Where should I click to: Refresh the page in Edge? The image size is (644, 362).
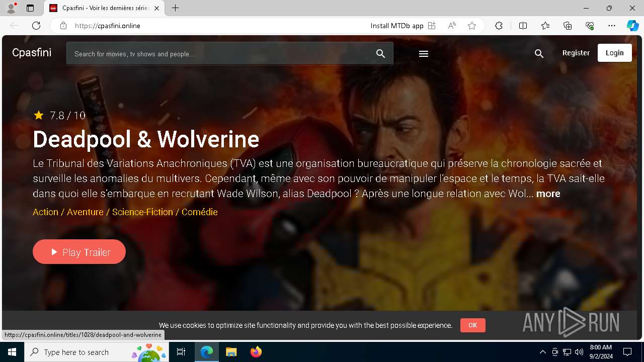pyautogui.click(x=36, y=26)
